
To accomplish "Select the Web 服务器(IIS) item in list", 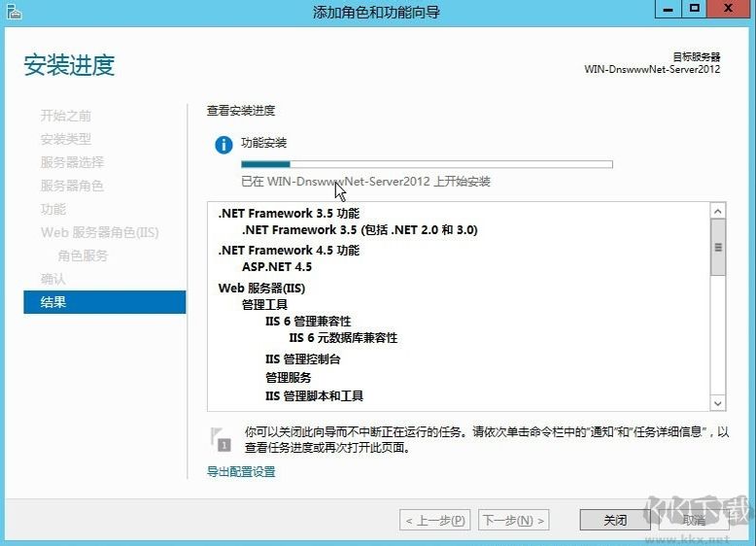I will (x=261, y=289).
